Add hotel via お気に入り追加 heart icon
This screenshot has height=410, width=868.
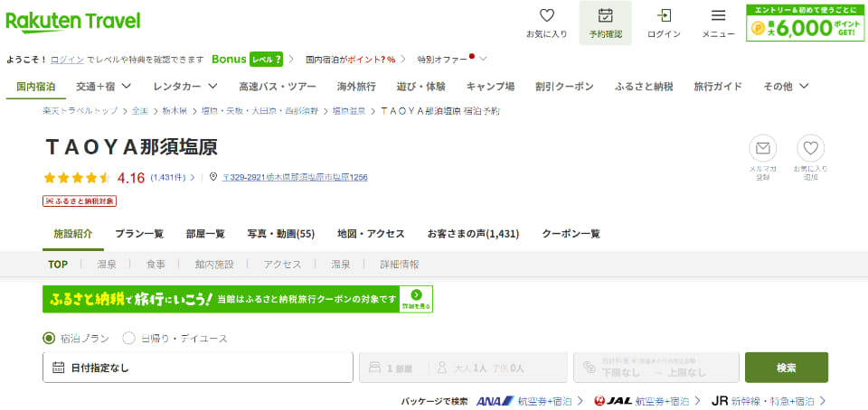(810, 148)
